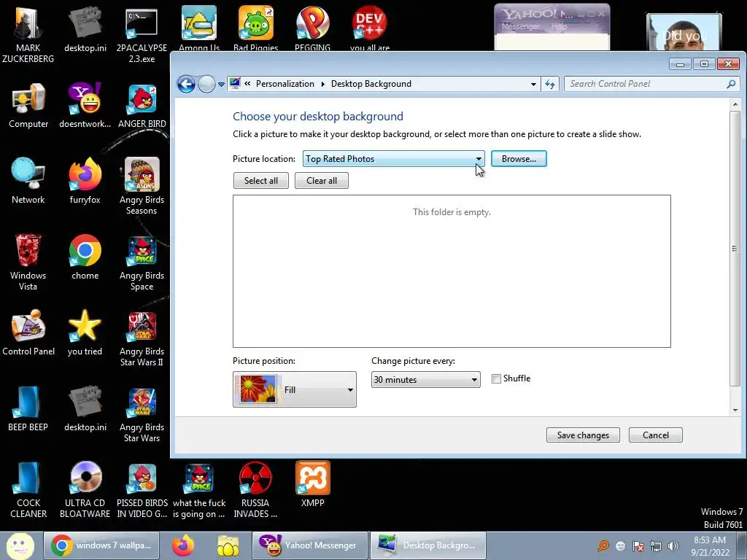747x560 pixels.
Task: Focus the Search Control Panel field
Action: 646,84
